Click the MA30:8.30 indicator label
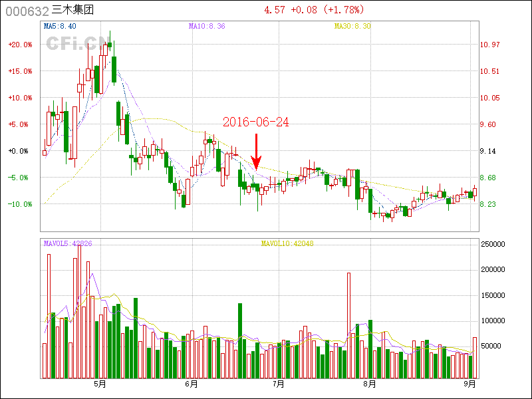532x399 pixels. click(352, 26)
